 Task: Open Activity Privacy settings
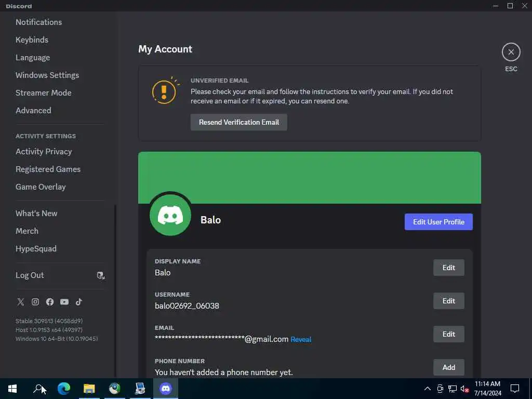click(44, 152)
